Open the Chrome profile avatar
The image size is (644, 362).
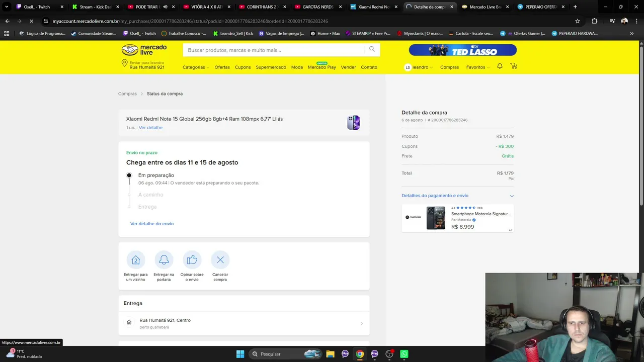click(624, 21)
